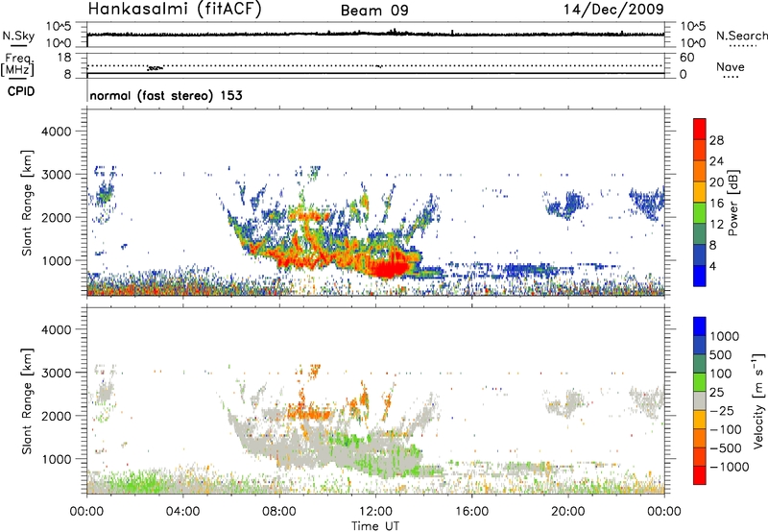Image resolution: width=768 pixels, height=532 pixels.
Task: Click the "Hankasalmi (fitACF)" plot title
Action: coord(175,10)
